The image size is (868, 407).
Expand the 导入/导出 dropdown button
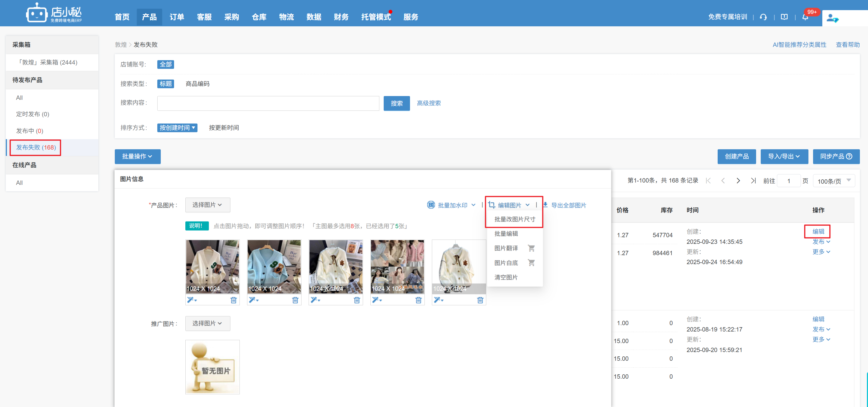(784, 156)
